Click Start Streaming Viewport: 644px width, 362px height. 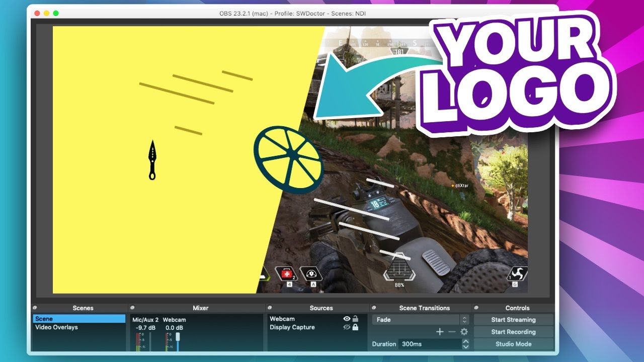point(513,320)
